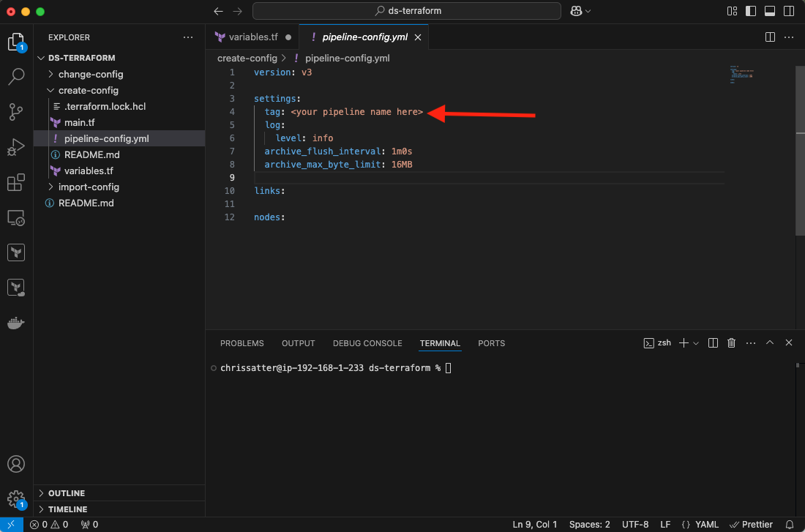Screen dimensions: 805x532
Task: Click the editor minimap preview
Action: pos(741,75)
